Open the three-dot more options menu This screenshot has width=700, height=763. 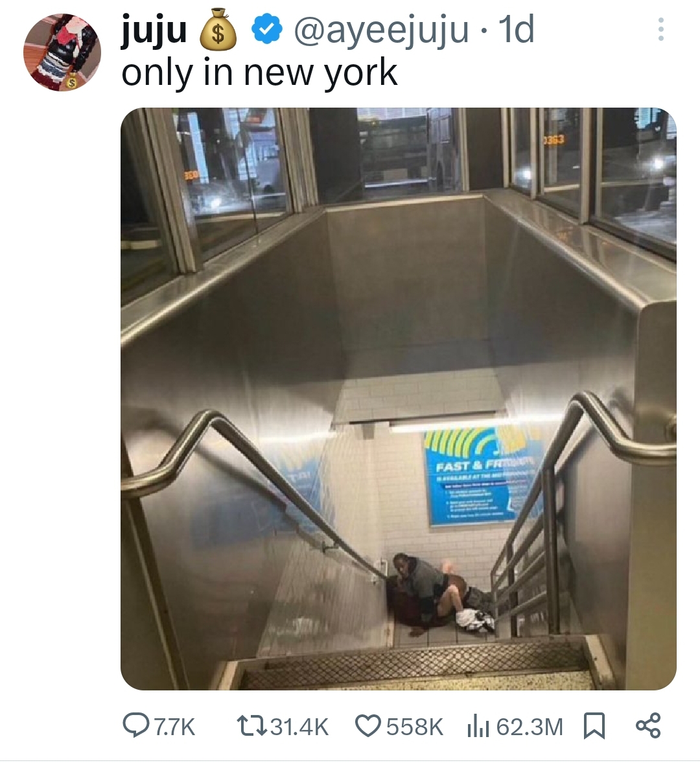[660, 30]
